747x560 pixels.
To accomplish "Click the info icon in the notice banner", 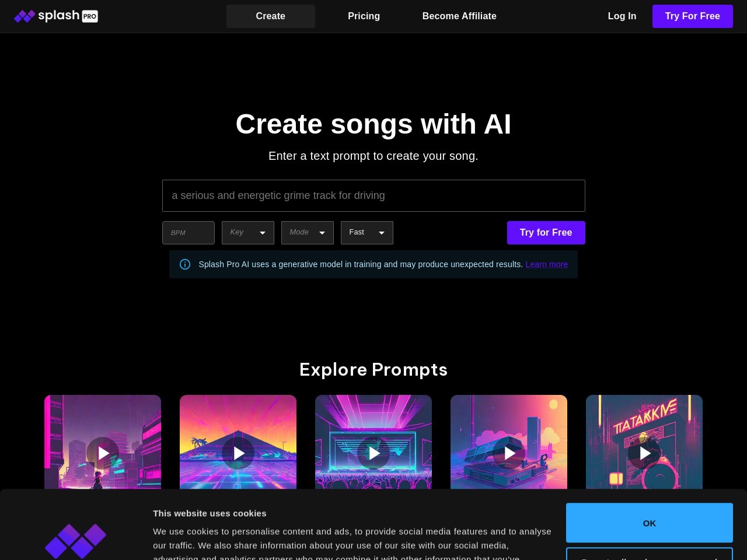I will (x=185, y=264).
